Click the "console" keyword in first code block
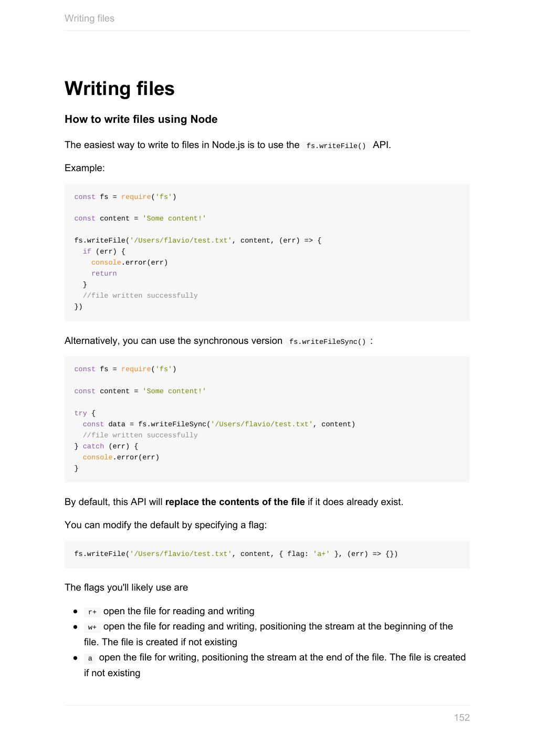The image size is (535, 756). 106,262
